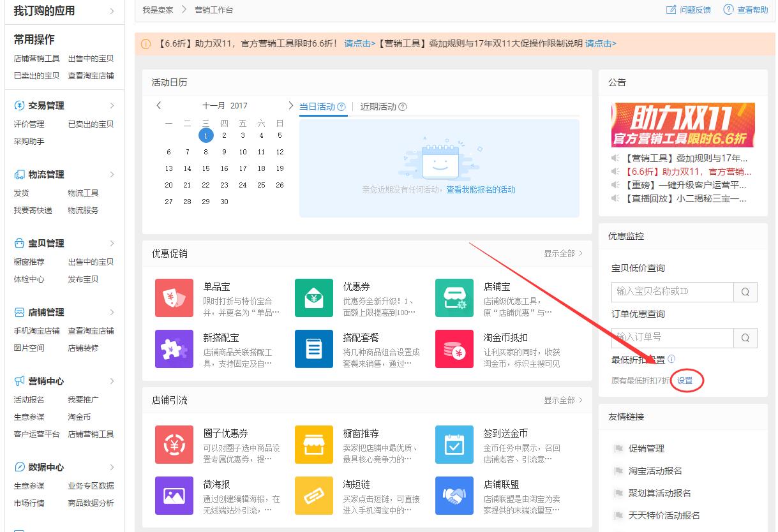The width and height of the screenshot is (778, 532).
Task: Click the 查看帮助 help icon
Action: click(x=728, y=10)
